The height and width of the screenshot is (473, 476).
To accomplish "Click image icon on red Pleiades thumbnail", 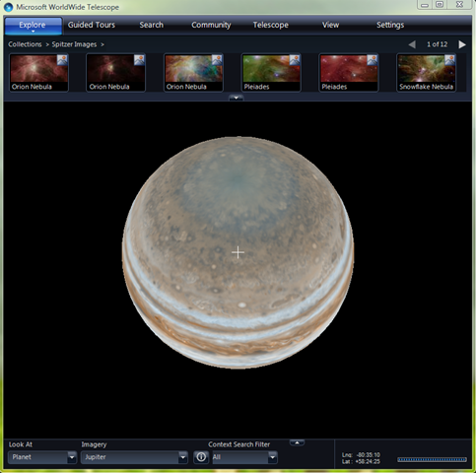I will (373, 60).
